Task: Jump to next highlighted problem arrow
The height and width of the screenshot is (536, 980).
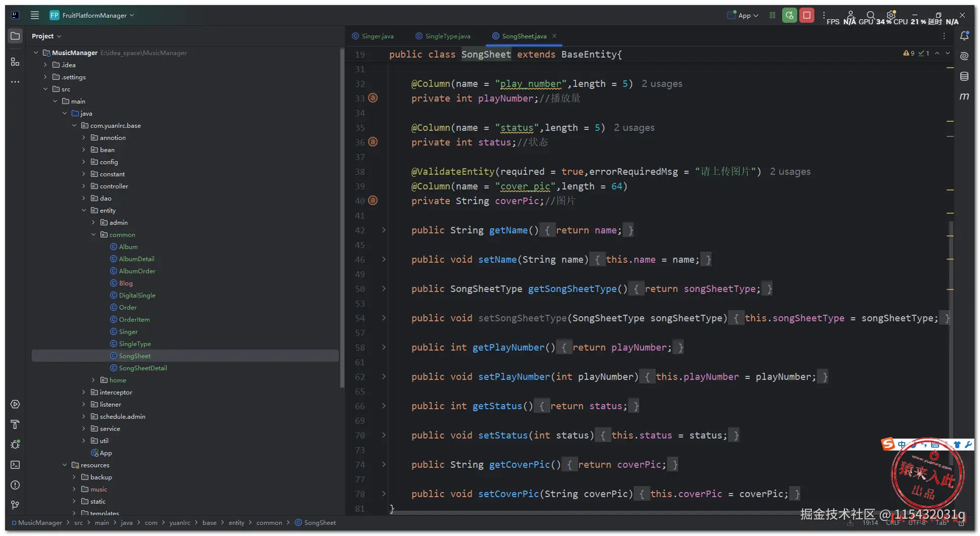Action: (948, 53)
